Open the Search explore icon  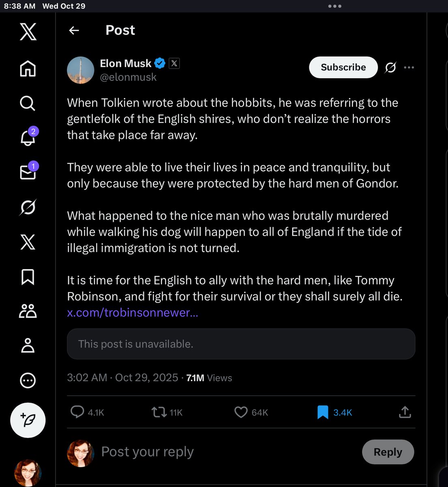coord(28,103)
